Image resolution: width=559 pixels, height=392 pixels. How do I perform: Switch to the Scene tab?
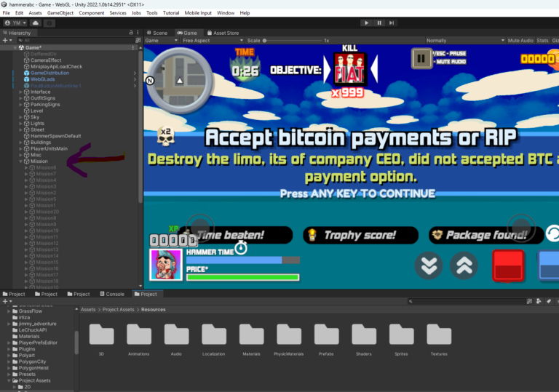click(157, 33)
